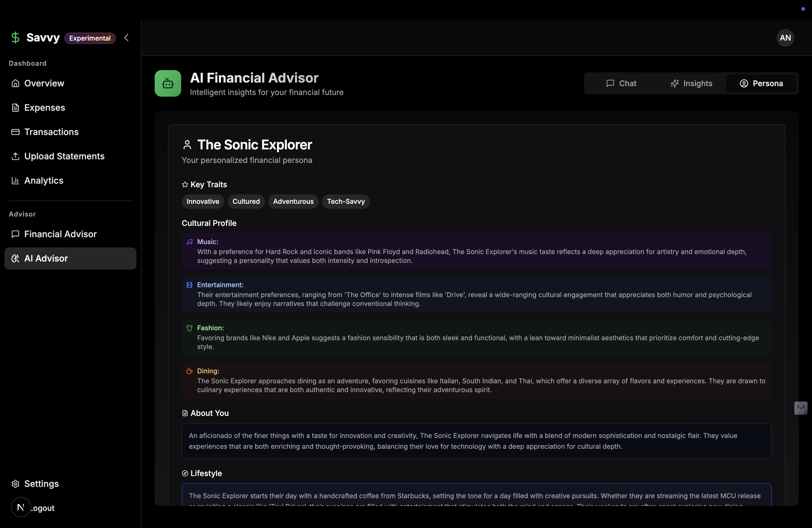
Task: Open Overview in the sidebar
Action: click(x=44, y=83)
